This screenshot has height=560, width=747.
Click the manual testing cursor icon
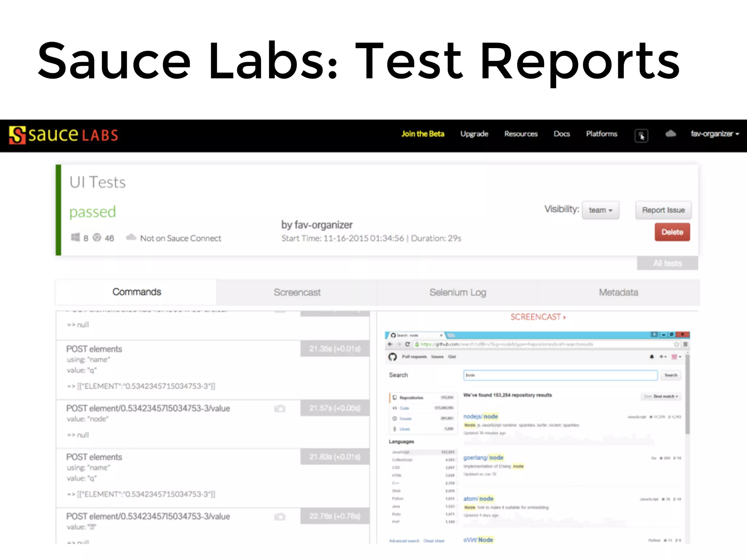(x=642, y=136)
